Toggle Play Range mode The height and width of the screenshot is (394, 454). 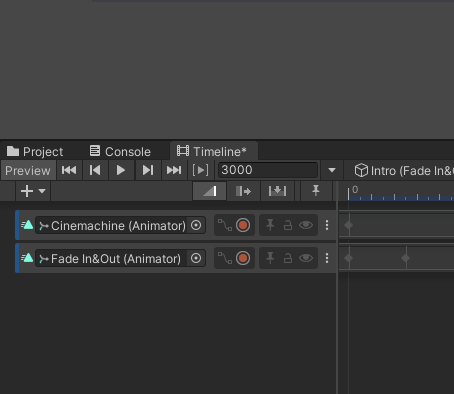pos(200,170)
